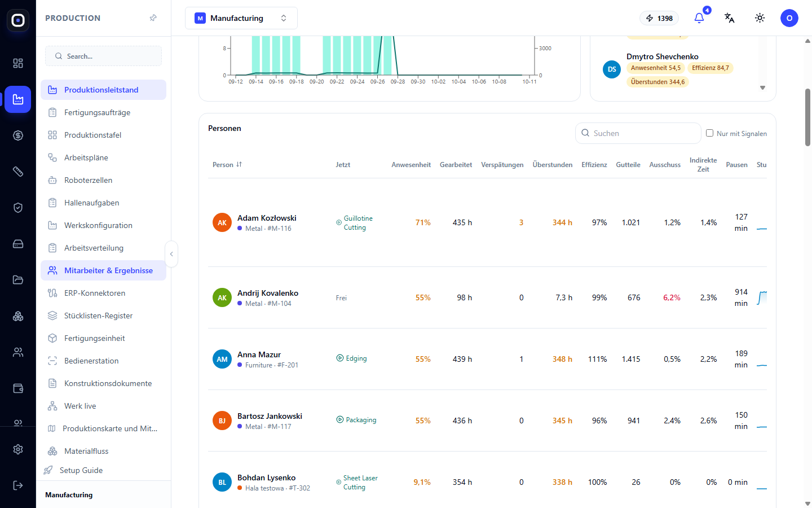Click the sidebar search field
The image size is (812, 508).
click(x=103, y=56)
